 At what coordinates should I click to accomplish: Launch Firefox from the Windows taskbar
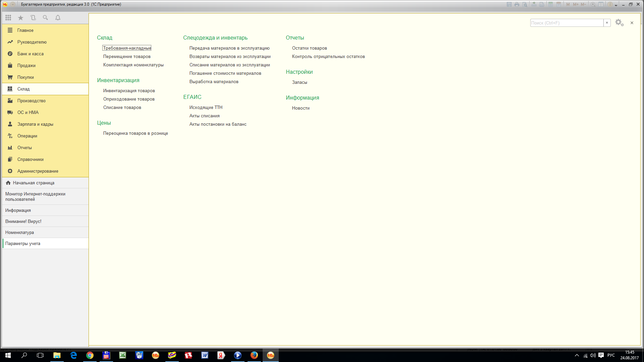click(254, 355)
